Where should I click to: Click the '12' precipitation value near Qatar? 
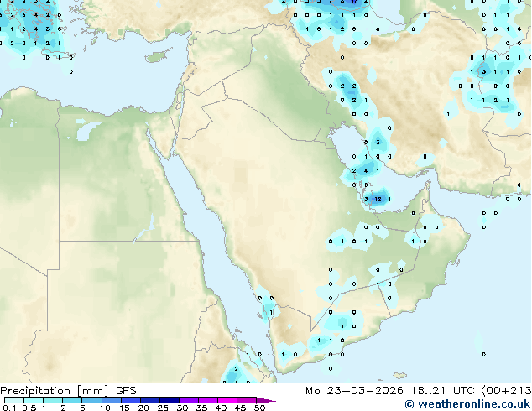pyautogui.click(x=378, y=199)
